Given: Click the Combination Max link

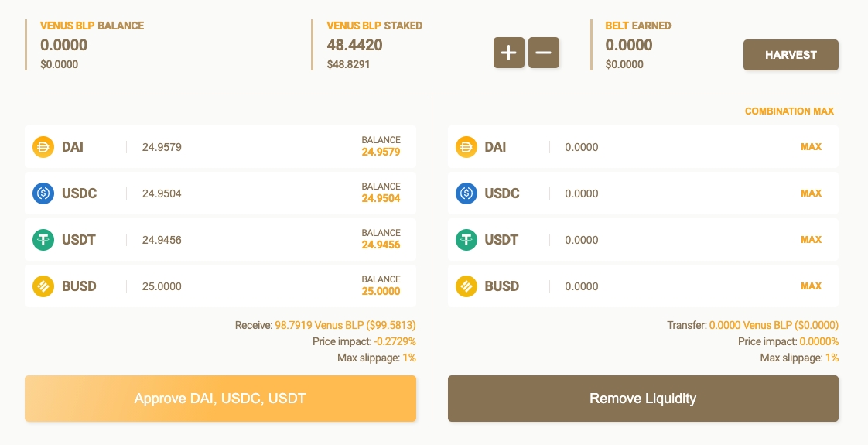Looking at the screenshot, I should [789, 111].
